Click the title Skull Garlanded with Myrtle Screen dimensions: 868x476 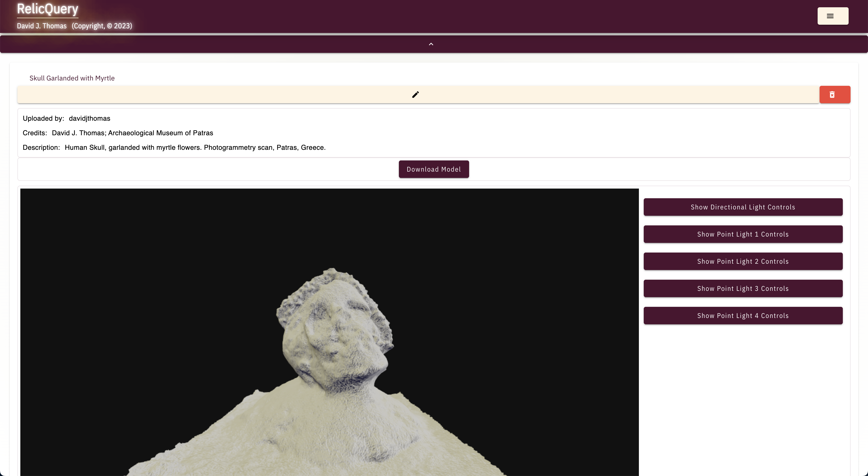pos(72,78)
